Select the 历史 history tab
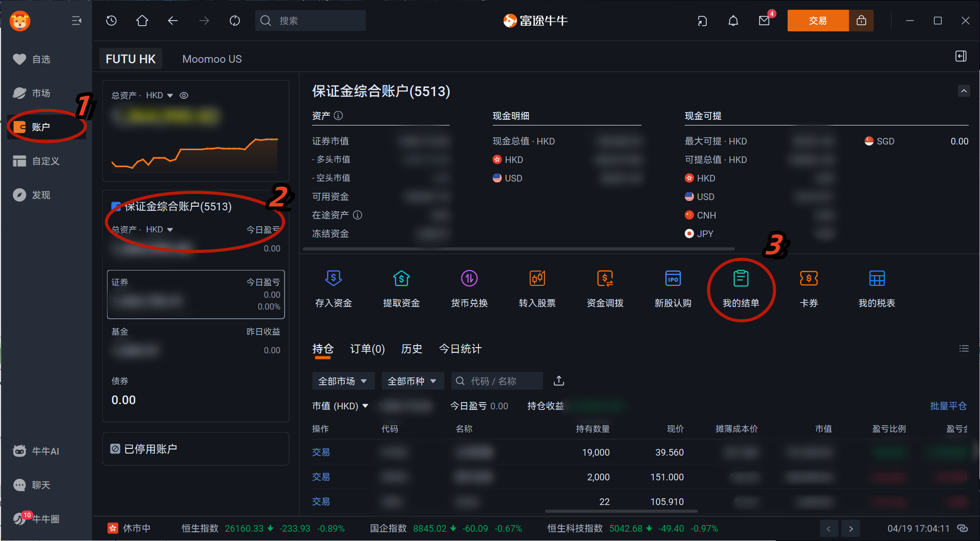 412,349
